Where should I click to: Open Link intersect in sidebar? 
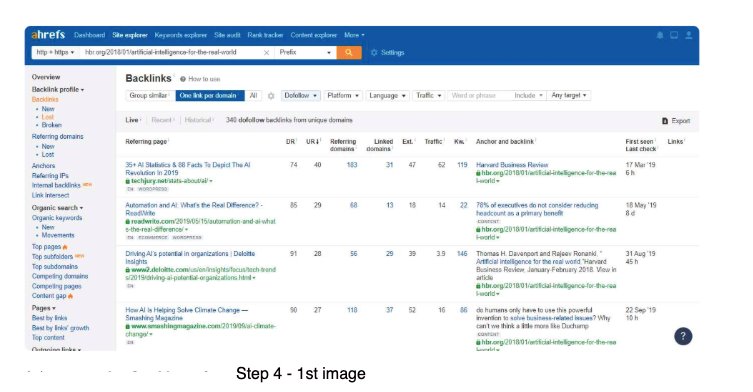50,196
